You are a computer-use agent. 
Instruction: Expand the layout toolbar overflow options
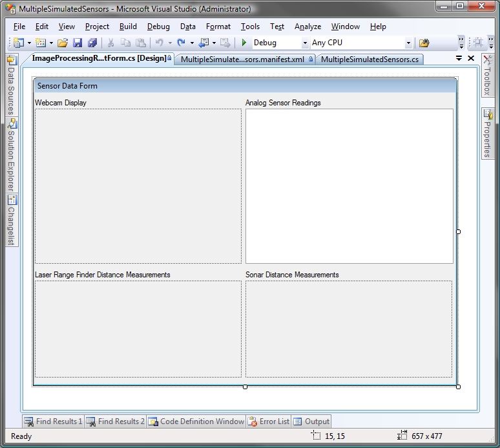click(x=491, y=43)
